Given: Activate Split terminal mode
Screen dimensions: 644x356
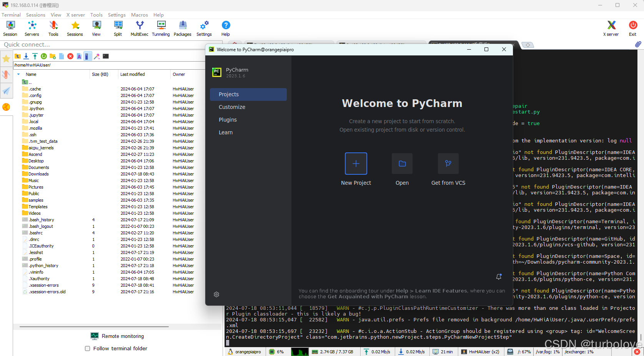Looking at the screenshot, I should 118,28.
